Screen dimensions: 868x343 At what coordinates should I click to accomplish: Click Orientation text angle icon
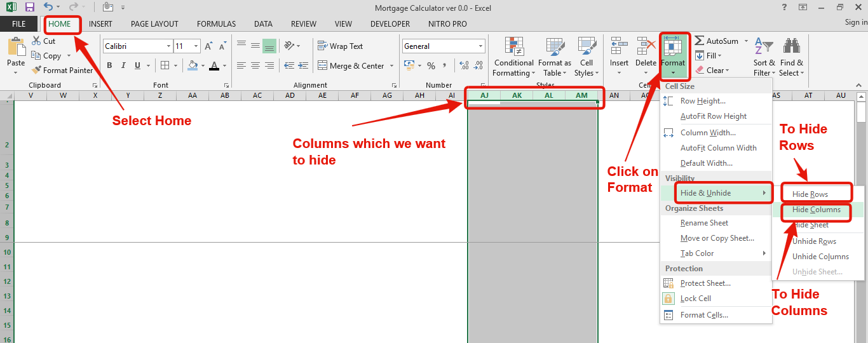tap(290, 46)
